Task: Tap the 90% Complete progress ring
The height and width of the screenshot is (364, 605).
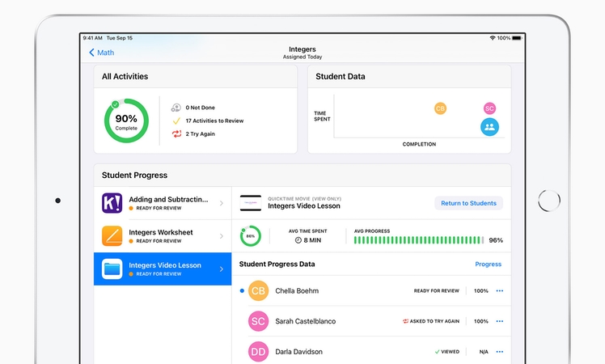Action: pyautogui.click(x=126, y=122)
